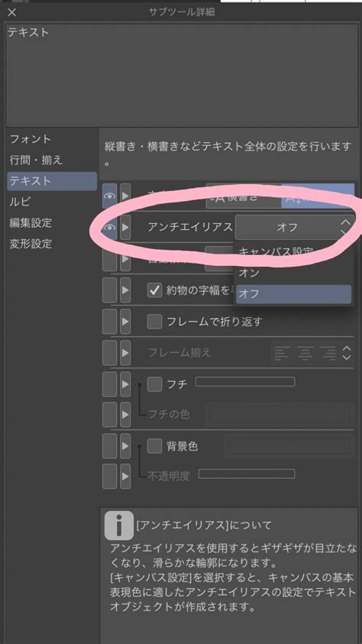Viewport: 362px width, 644px height.
Task: Expand the triangle in the 横書き row
Action: coord(125,196)
